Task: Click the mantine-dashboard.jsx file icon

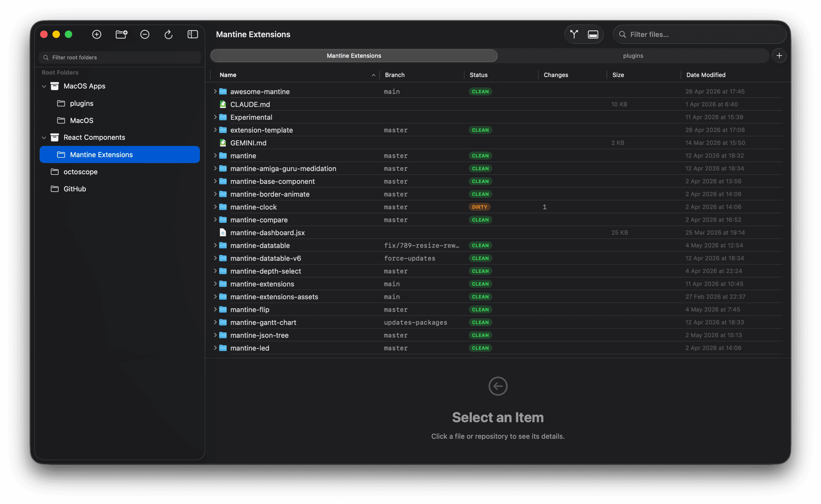Action: (x=223, y=233)
